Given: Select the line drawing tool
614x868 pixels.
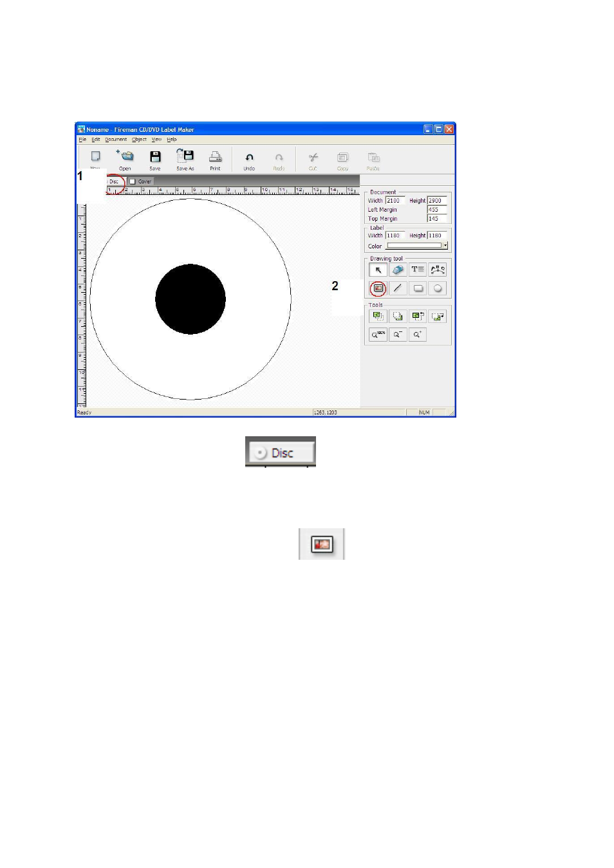Looking at the screenshot, I should point(398,288).
